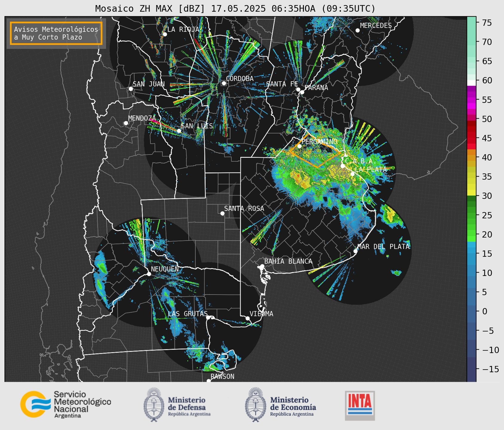Image resolution: width=504 pixels, height=430 pixels.
Task: Click the Cordoba city marker
Action: click(x=224, y=83)
